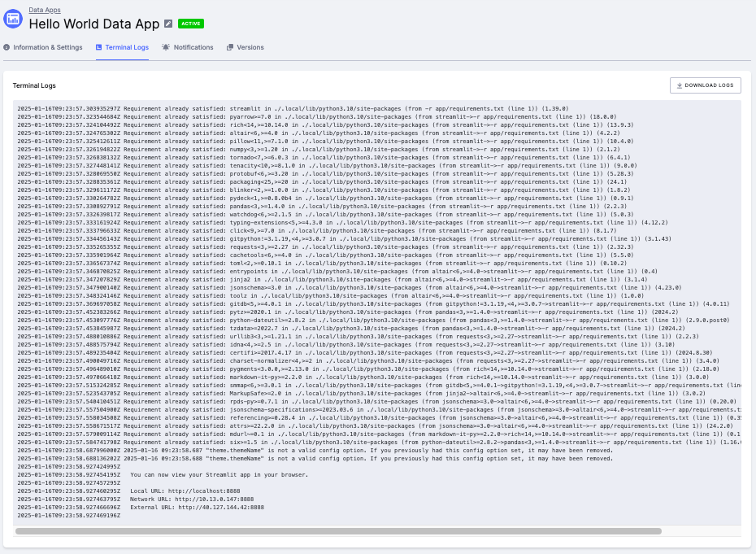Click the info icon on Information & Settings tab
Viewport: 756px width, 554px height.
[7, 47]
